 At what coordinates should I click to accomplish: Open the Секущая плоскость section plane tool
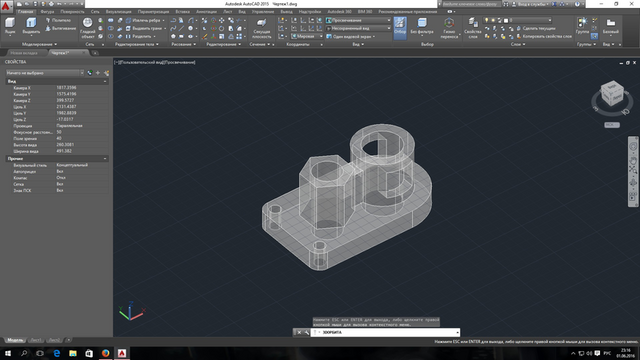262,28
